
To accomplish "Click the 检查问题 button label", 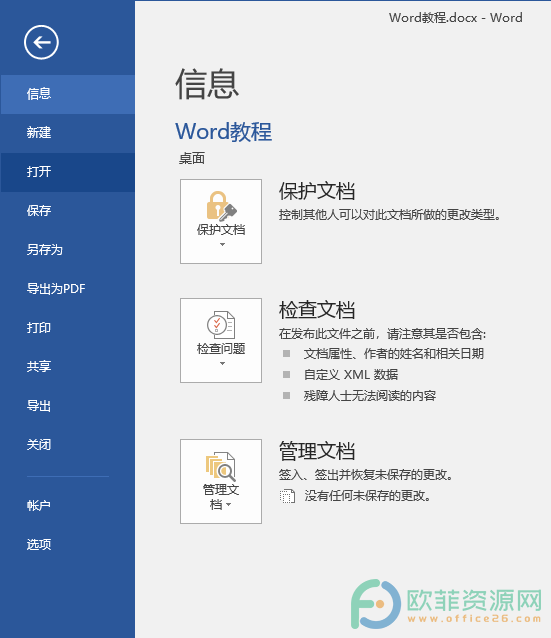I will (x=221, y=349).
